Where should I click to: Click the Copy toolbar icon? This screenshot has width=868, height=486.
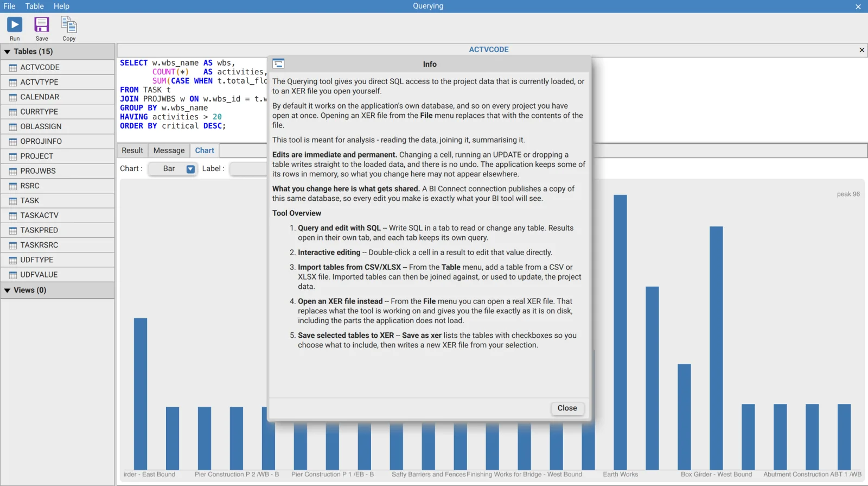click(69, 25)
